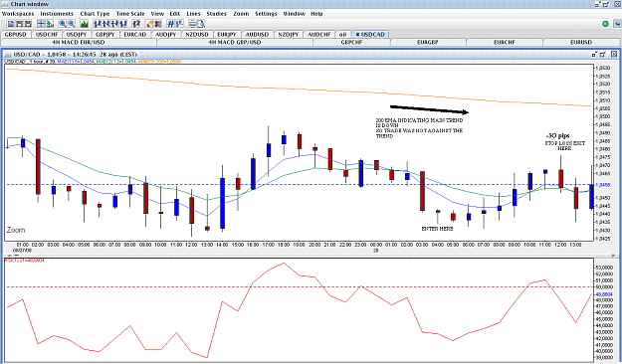Click the pencil eraser drawing icon

click(148, 24)
